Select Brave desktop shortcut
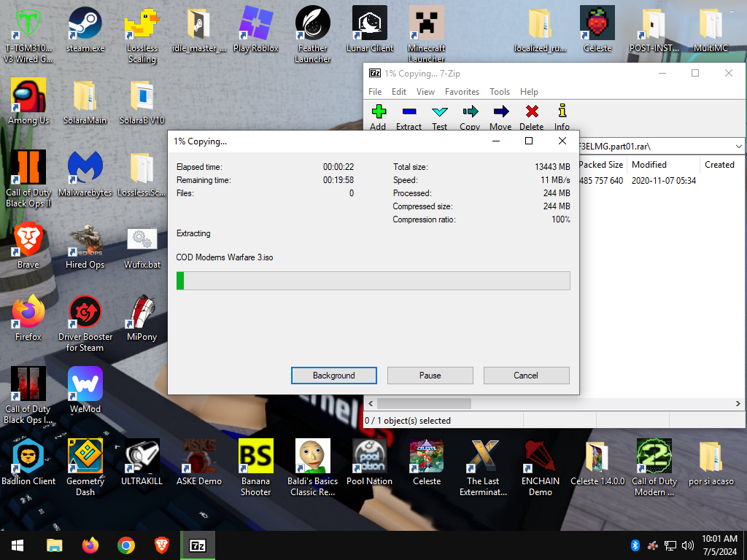Viewport: 747px width, 560px height. tap(28, 246)
